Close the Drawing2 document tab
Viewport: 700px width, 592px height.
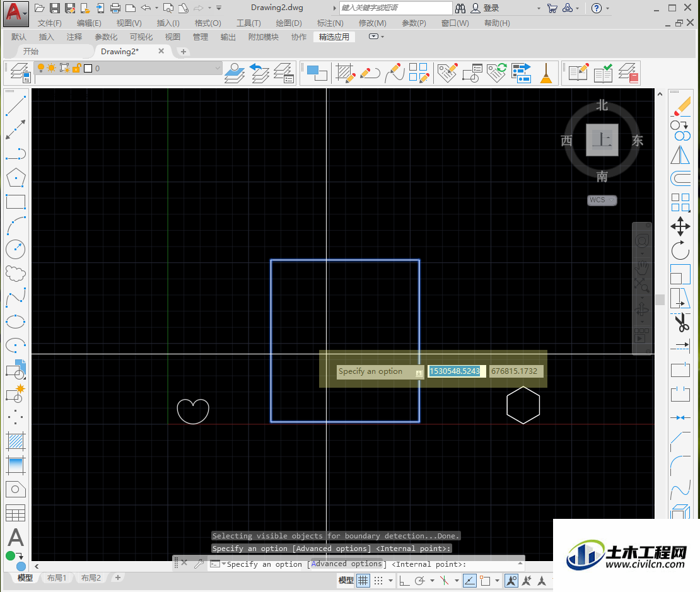point(161,51)
